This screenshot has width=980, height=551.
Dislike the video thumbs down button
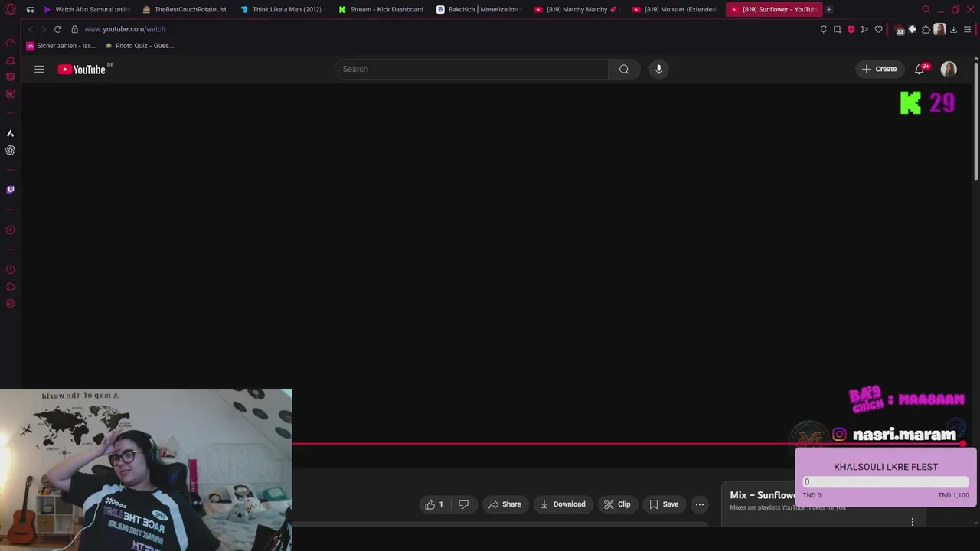point(463,504)
